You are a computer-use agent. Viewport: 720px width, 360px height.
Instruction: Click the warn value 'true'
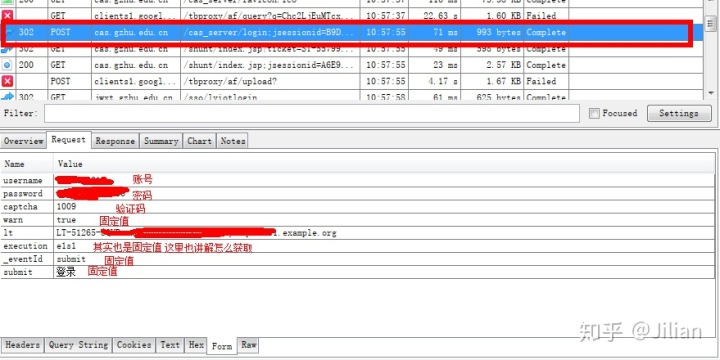coord(67,220)
